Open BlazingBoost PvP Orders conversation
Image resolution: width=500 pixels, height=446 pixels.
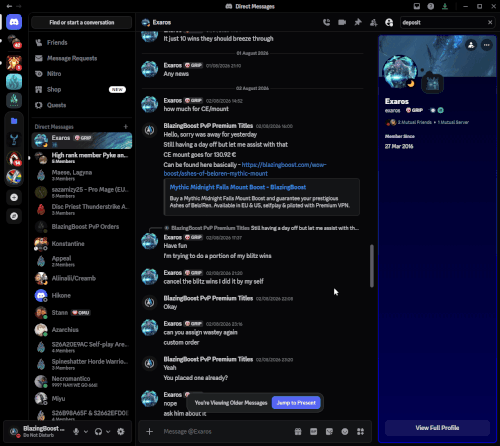(82, 227)
